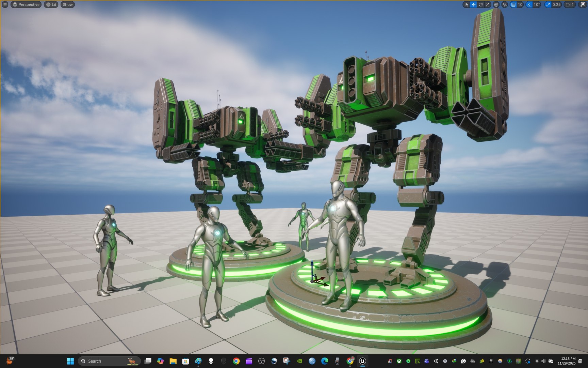
Task: Open Xbox icon in system tray
Action: click(399, 361)
